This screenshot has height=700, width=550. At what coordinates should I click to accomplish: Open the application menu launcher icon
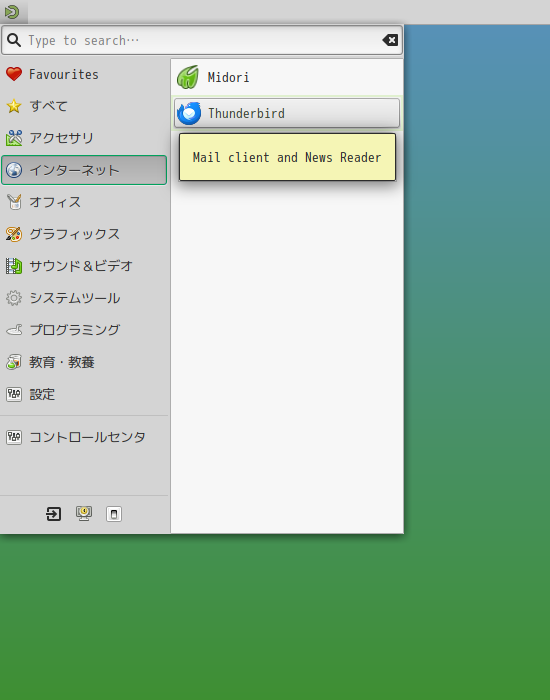coord(12,12)
